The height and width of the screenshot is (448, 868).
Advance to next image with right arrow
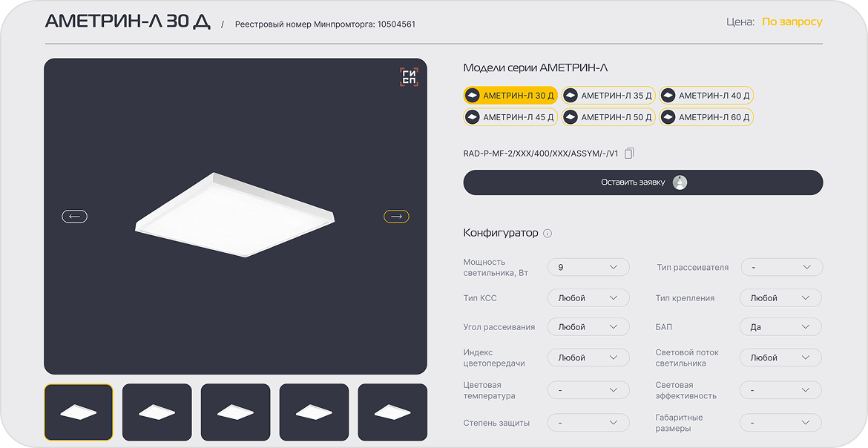click(x=396, y=217)
